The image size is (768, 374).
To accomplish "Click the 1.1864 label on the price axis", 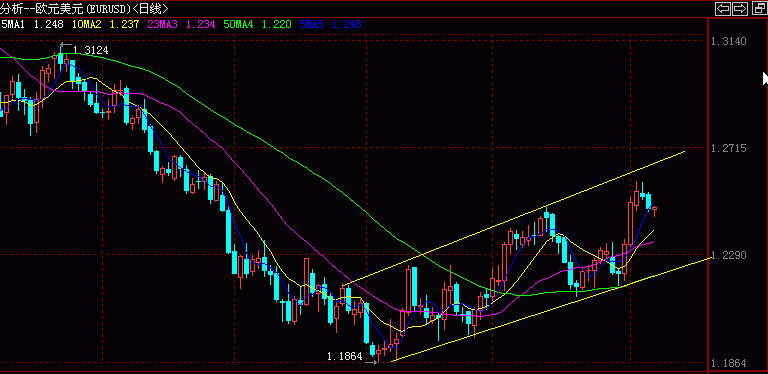I will pyautogui.click(x=729, y=363).
